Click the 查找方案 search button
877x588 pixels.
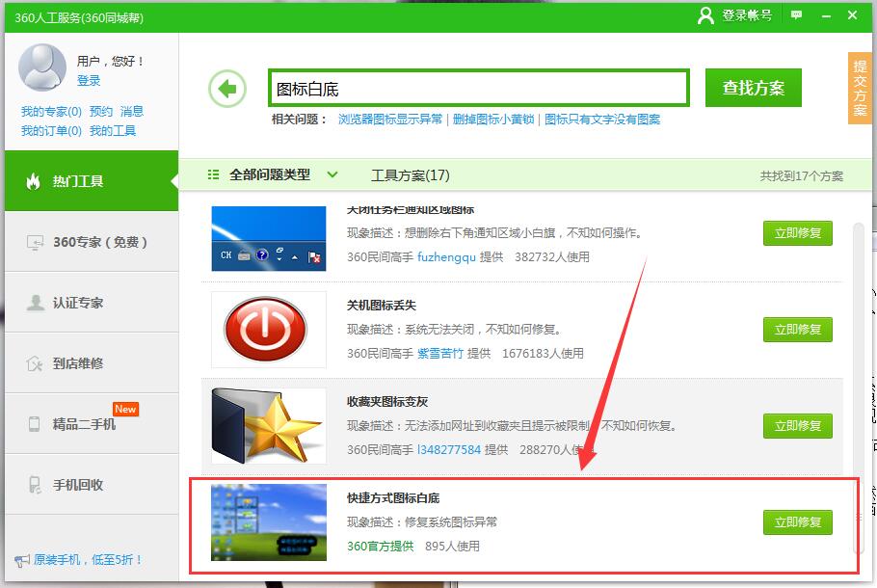(x=753, y=89)
